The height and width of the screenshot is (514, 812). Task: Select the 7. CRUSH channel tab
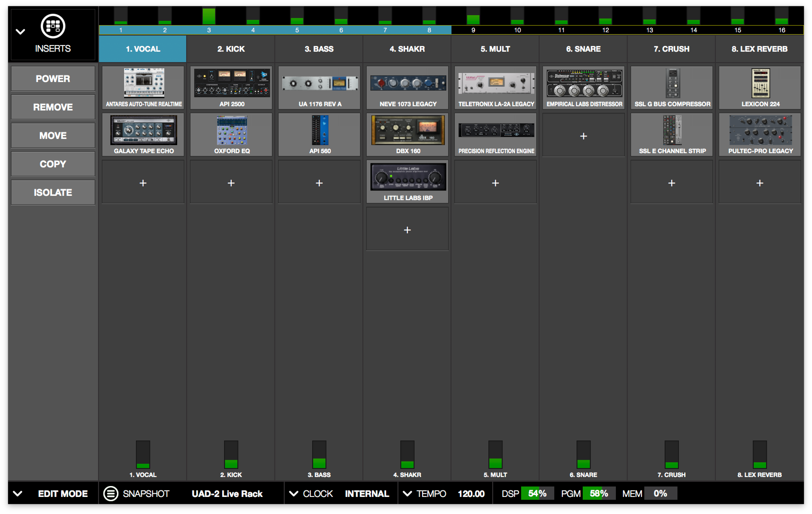click(x=671, y=49)
